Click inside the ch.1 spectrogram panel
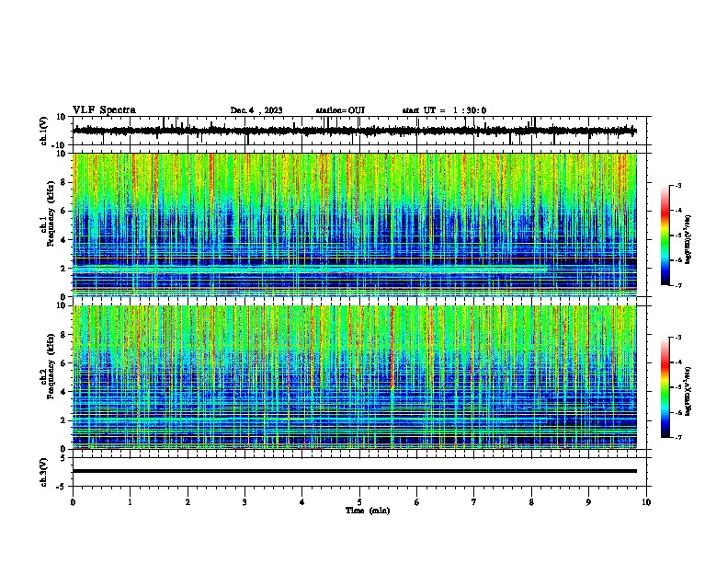This screenshot has height=563, width=728. pyautogui.click(x=354, y=224)
